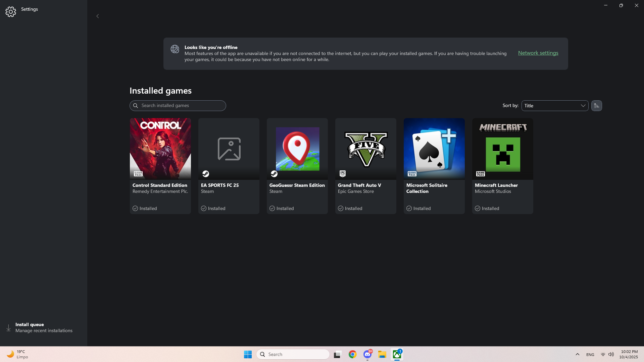Open EA SPORTS FC 25 placeholder thumbnail

pyautogui.click(x=229, y=149)
